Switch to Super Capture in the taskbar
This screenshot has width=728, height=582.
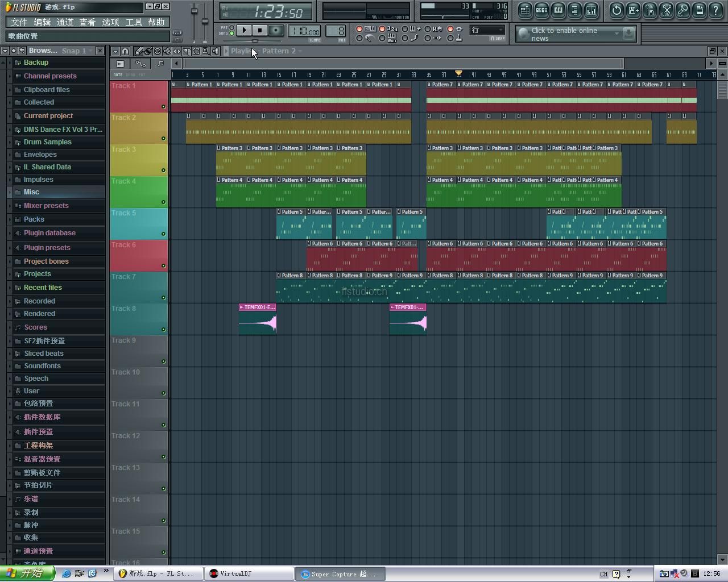[x=340, y=574]
